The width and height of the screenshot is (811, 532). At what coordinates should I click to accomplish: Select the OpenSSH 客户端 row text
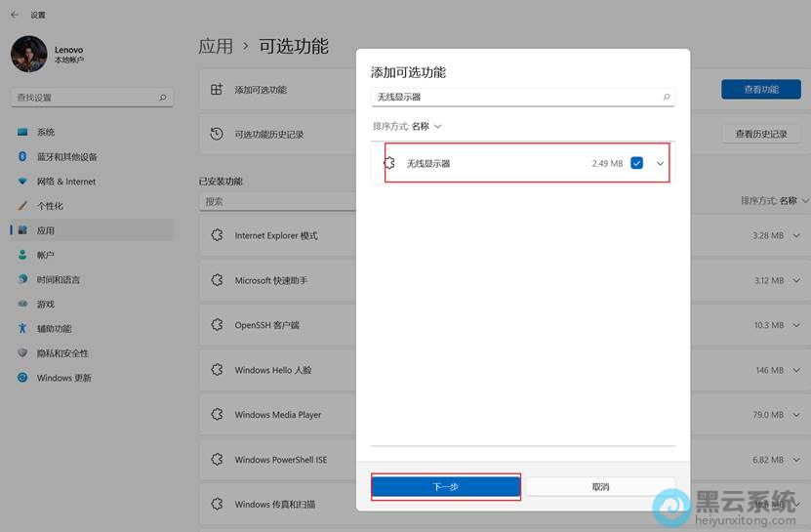point(266,325)
